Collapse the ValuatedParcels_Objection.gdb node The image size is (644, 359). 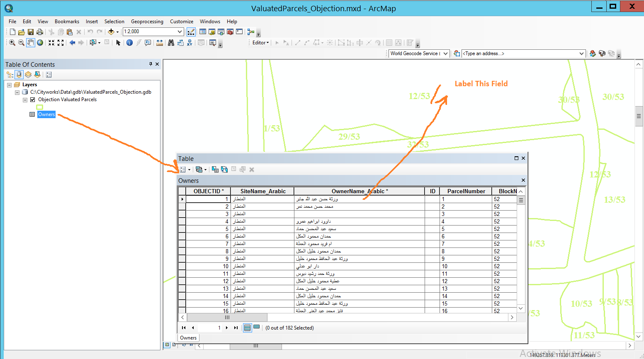(x=17, y=92)
